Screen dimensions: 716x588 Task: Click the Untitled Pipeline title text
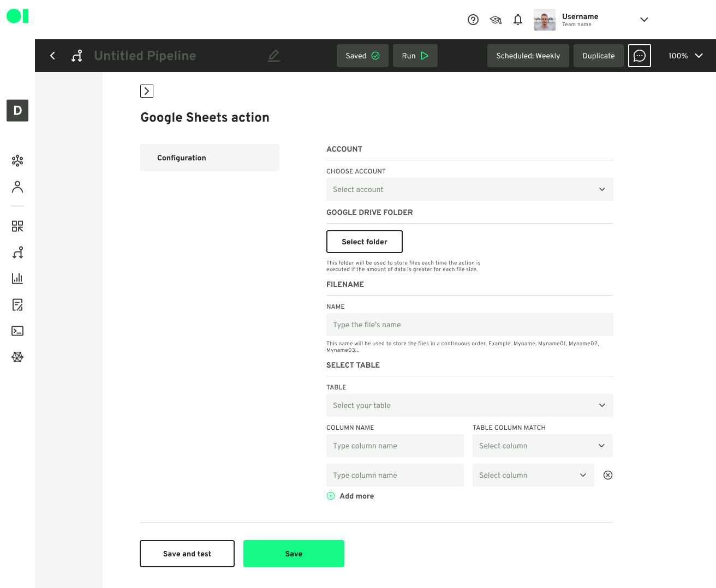(x=145, y=56)
